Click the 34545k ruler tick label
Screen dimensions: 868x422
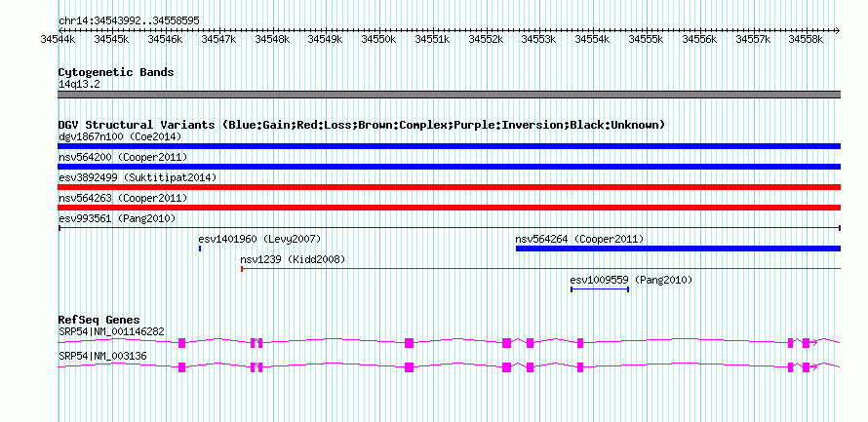coord(112,39)
